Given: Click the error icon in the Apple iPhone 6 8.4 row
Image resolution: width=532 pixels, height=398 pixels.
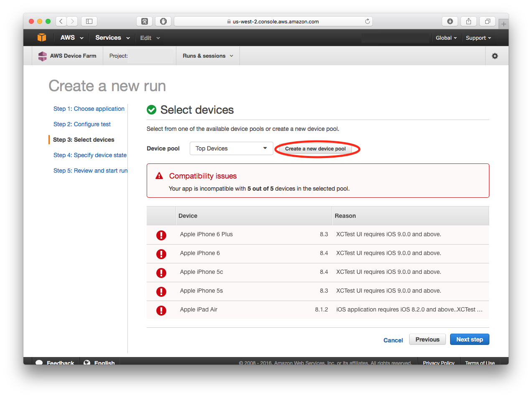Looking at the screenshot, I should coord(161,254).
